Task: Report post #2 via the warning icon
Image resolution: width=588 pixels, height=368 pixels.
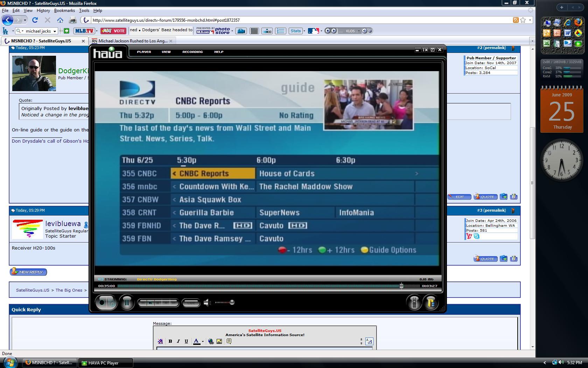Action: 513,48
